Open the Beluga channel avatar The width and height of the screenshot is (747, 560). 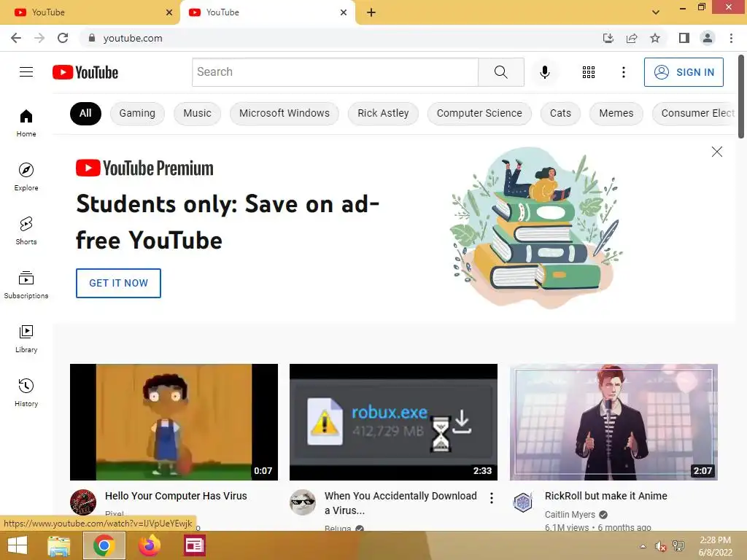coord(303,502)
